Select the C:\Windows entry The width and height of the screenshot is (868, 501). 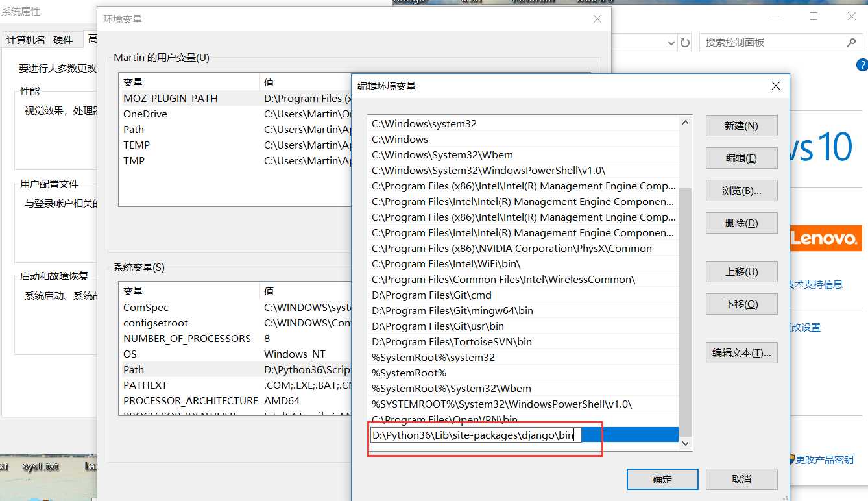click(523, 139)
